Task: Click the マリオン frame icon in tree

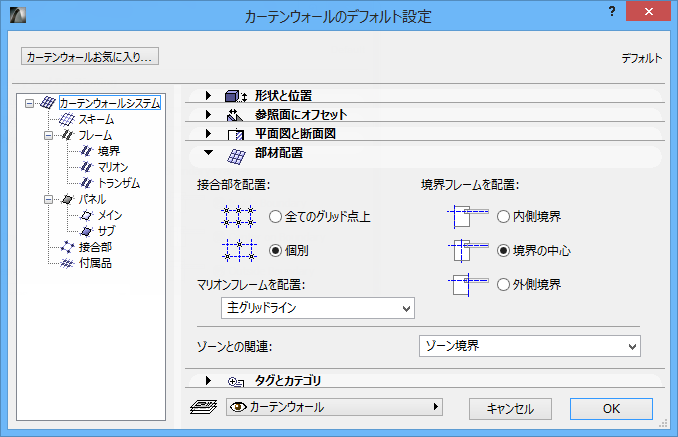Action: pos(86,167)
